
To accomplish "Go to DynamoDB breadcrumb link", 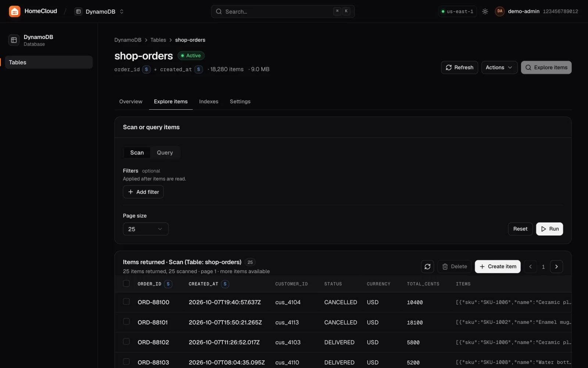I will [x=128, y=40].
